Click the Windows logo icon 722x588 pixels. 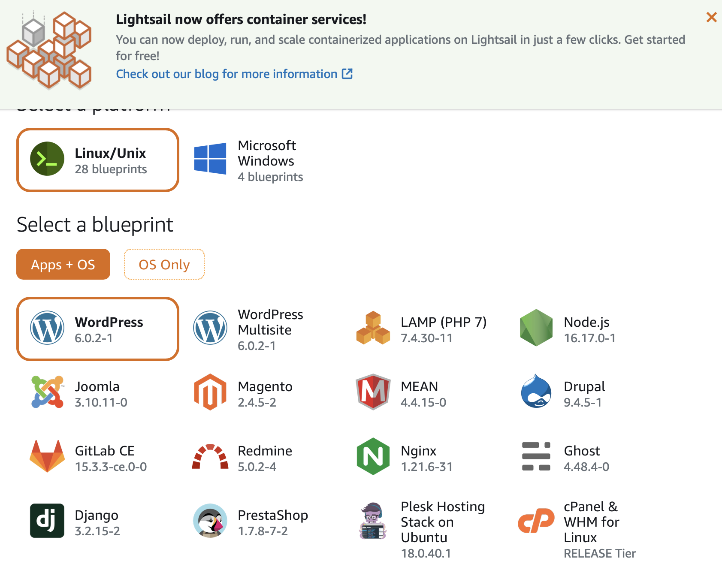tap(210, 159)
